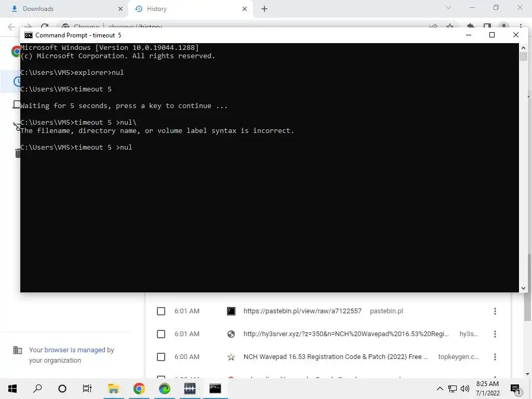Click Command Prompt scrollbar down arrow
The image size is (532, 399).
pyautogui.click(x=523, y=288)
